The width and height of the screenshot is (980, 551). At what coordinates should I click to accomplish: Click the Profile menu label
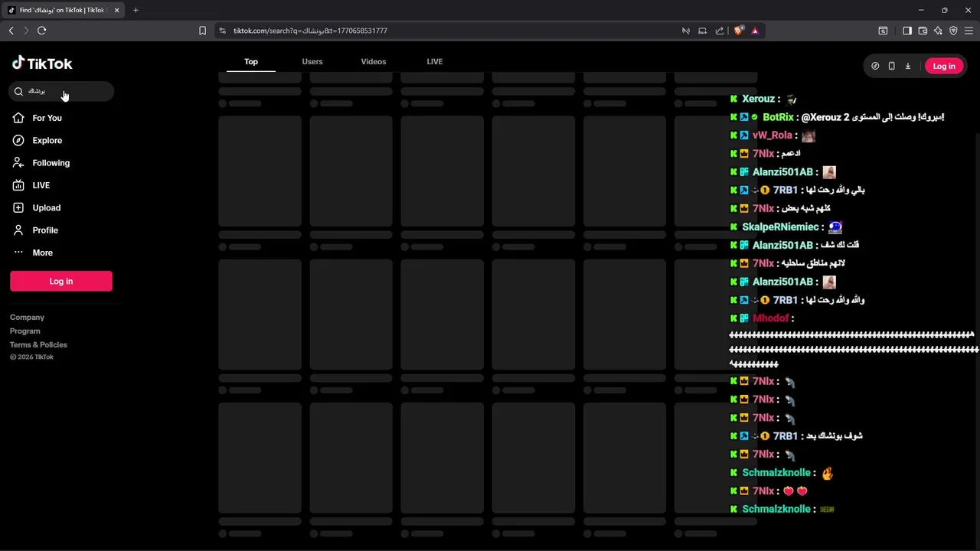coord(45,230)
